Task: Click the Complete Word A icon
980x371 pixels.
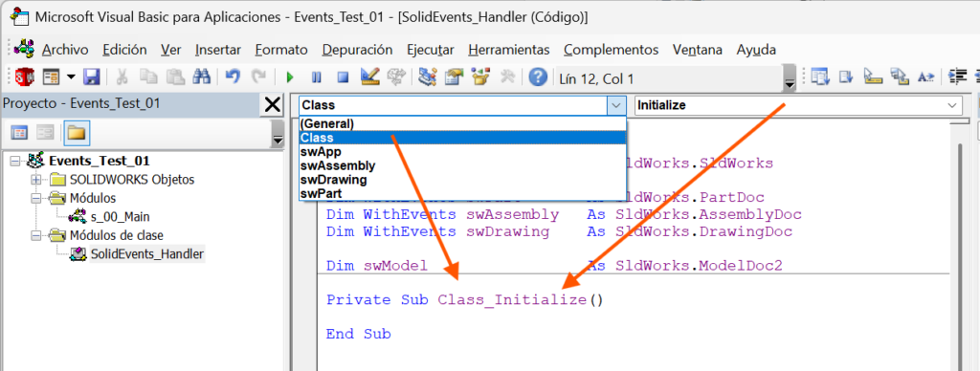Action: coord(925,77)
